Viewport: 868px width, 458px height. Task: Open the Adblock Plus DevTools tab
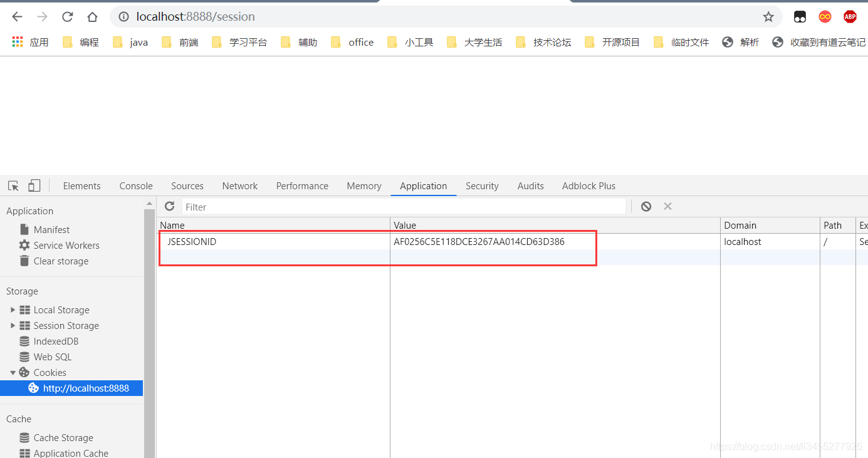coord(588,186)
